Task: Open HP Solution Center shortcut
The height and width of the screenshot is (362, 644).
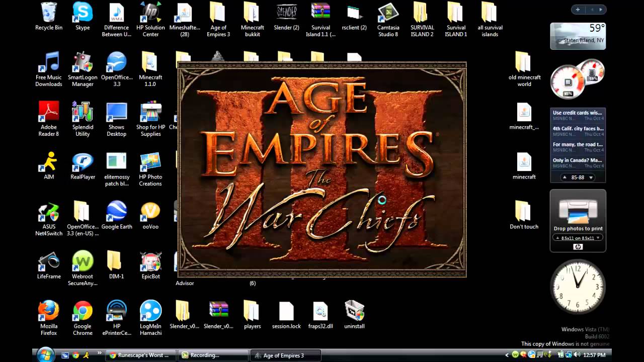Action: [x=150, y=20]
